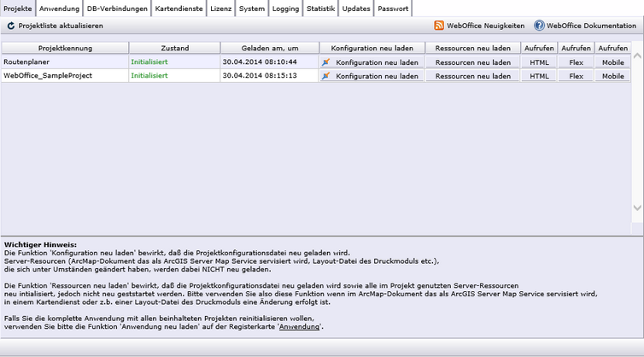Click the Ressourcen neu laden column header

pos(472,48)
